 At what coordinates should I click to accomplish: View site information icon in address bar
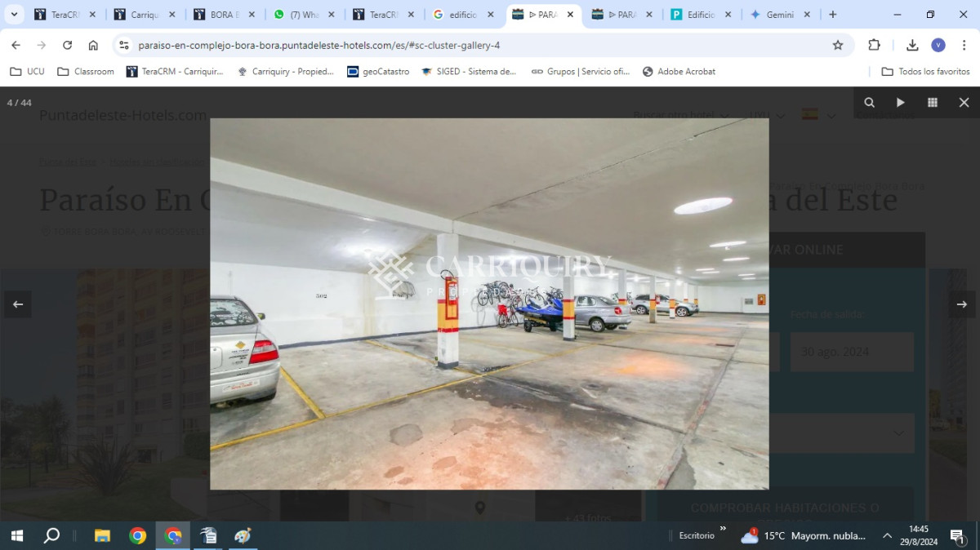pos(123,45)
